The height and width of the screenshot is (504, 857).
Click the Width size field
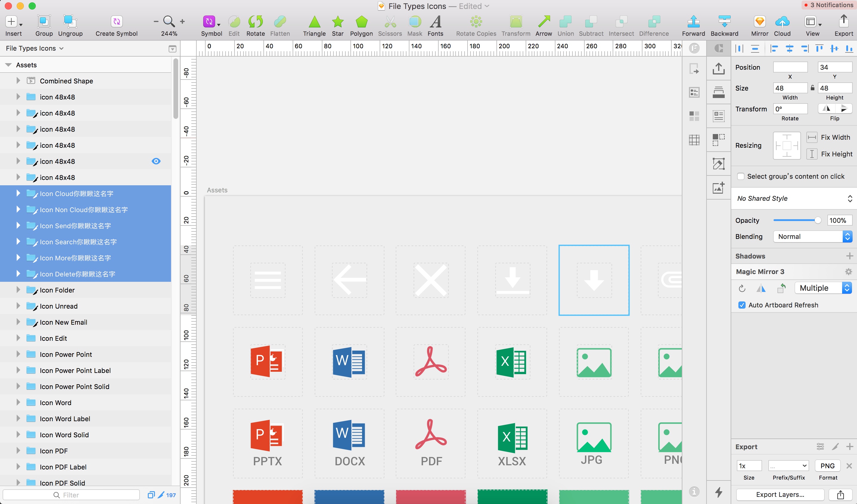pos(790,88)
